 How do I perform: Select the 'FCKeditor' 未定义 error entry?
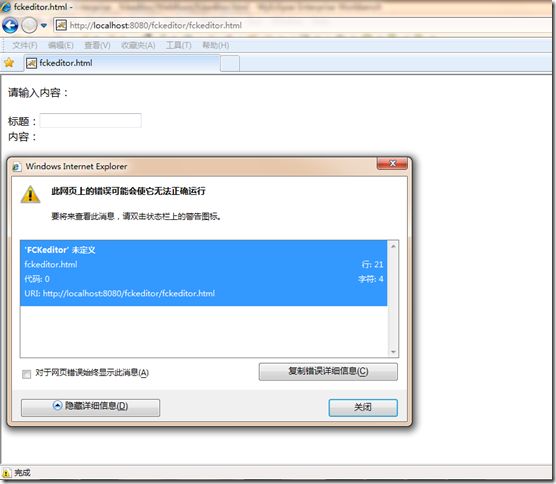(x=204, y=273)
